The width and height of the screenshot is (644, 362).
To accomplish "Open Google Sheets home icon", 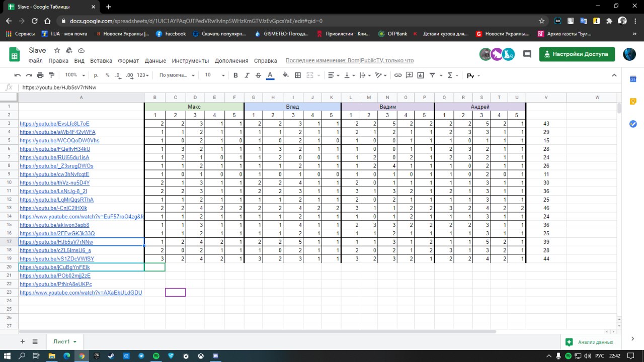I will pyautogui.click(x=15, y=54).
